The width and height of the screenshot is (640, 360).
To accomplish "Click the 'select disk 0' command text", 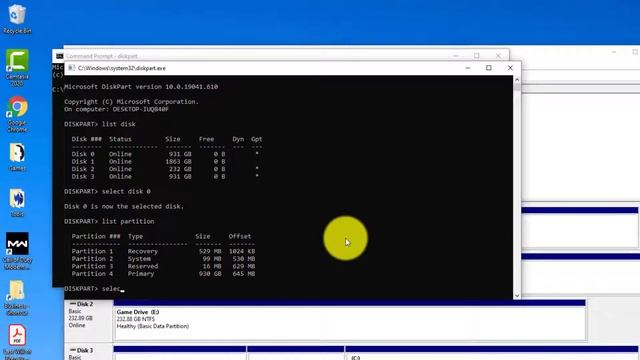I will click(126, 191).
